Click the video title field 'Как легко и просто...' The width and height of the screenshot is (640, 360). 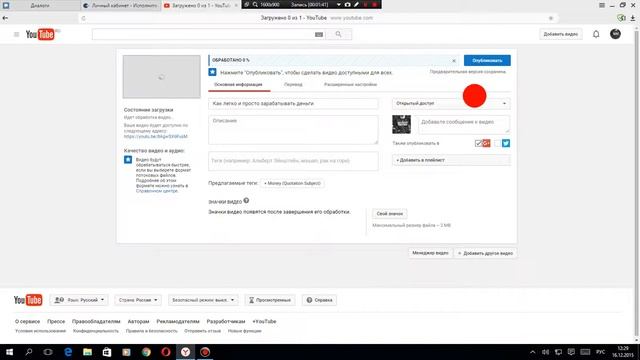tap(293, 104)
